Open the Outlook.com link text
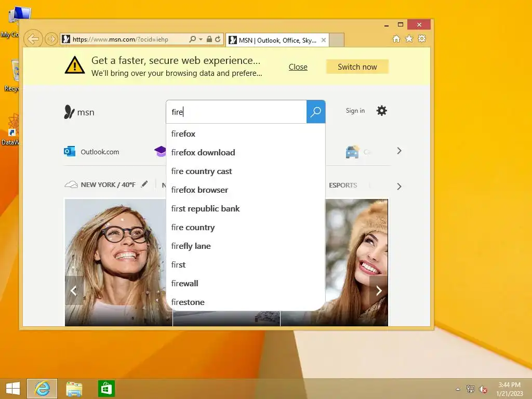The width and height of the screenshot is (532, 399). pyautogui.click(x=100, y=152)
